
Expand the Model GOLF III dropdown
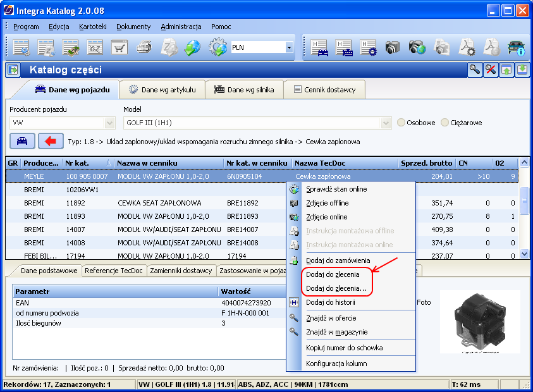[386, 123]
